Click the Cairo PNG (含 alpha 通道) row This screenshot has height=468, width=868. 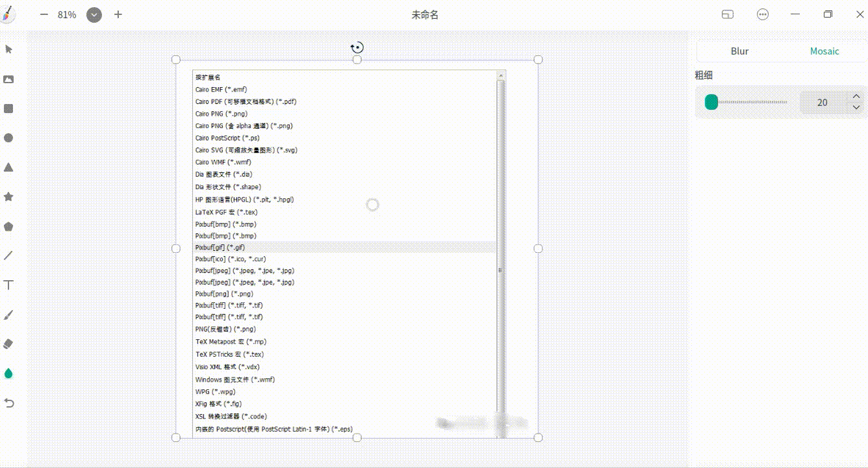[345, 126]
